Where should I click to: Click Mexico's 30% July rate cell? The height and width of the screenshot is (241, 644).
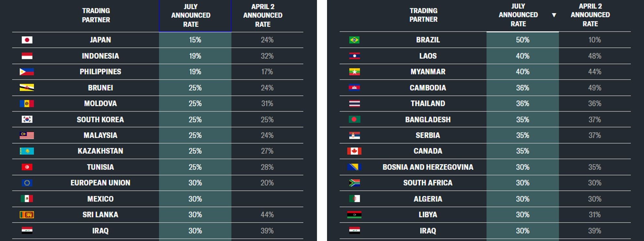coord(195,199)
